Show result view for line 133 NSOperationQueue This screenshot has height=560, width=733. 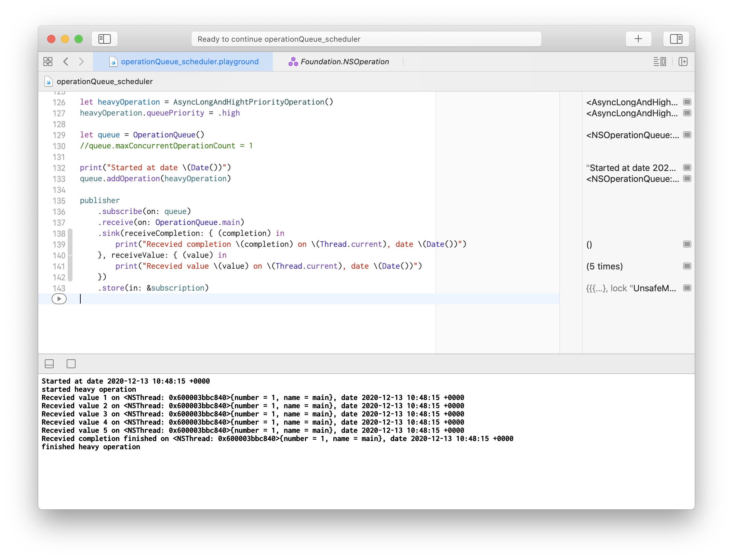coord(687,178)
